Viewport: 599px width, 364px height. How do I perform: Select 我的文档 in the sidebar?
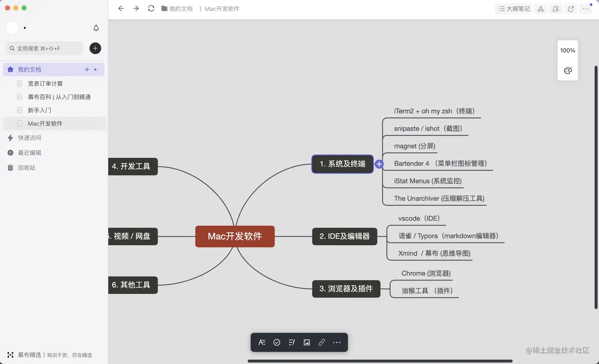53,69
